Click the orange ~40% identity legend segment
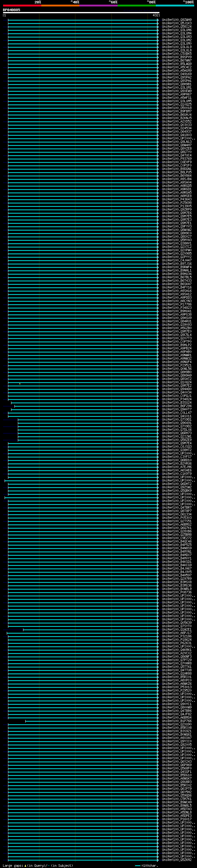Viewport: 197px width, 868px height. pos(60,6)
